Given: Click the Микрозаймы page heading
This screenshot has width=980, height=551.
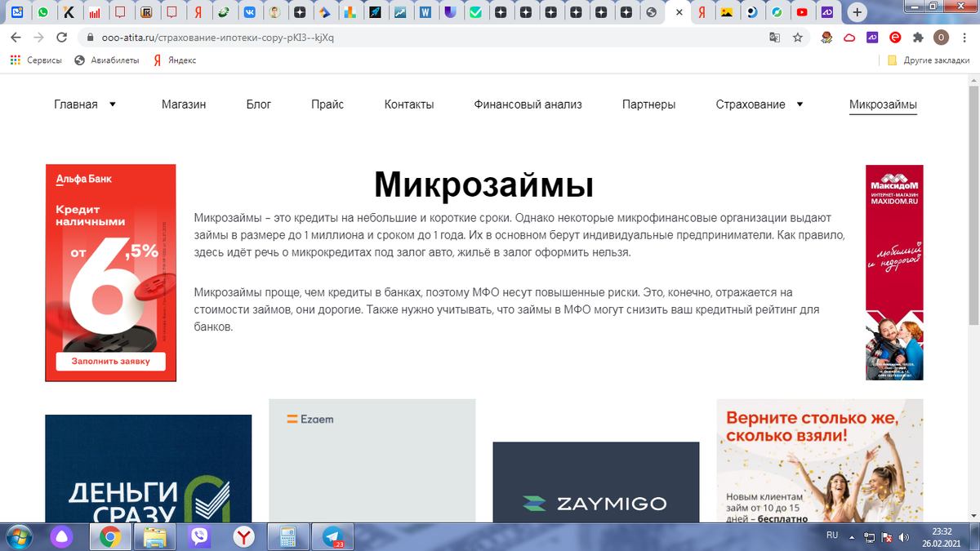Looking at the screenshot, I should [483, 185].
